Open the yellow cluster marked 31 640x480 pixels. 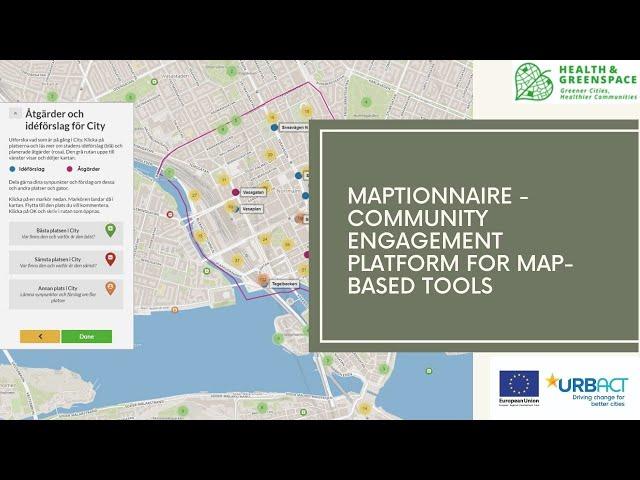pos(224,179)
